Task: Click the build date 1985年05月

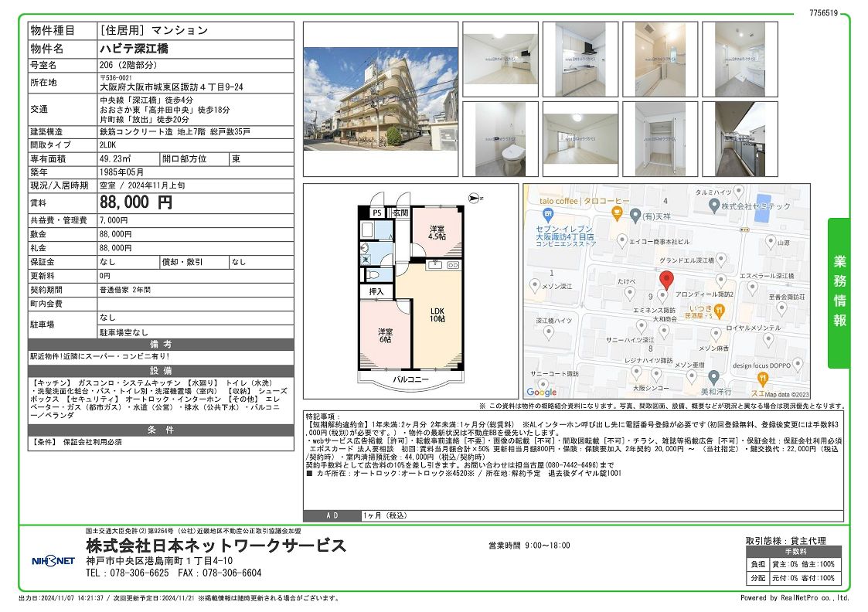Action: (122, 172)
